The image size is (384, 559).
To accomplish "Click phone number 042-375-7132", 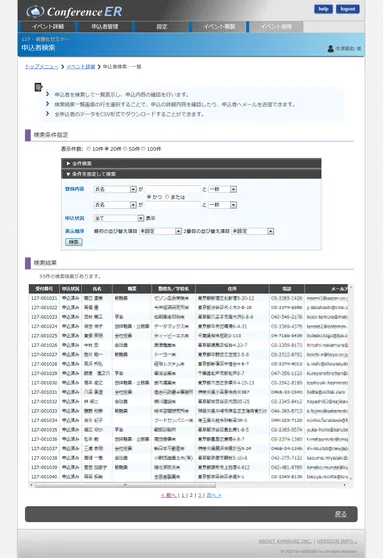I will 287,458.
